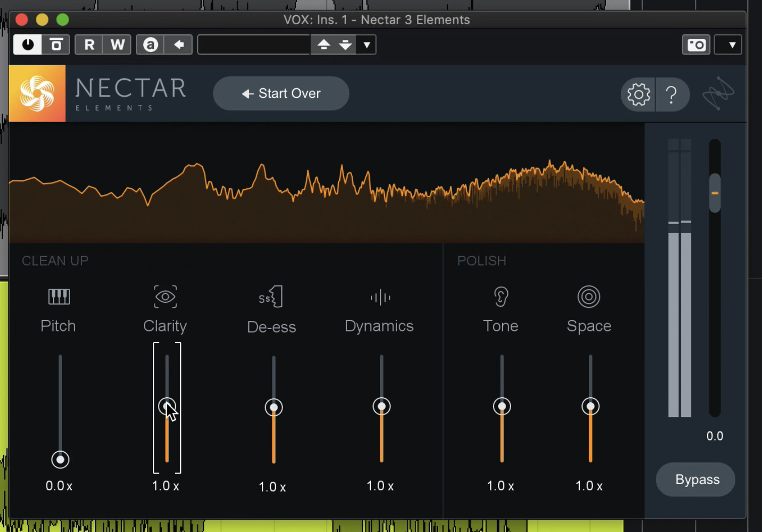This screenshot has width=762, height=532.
Task: Click the green zoom window button
Action: 63,20
